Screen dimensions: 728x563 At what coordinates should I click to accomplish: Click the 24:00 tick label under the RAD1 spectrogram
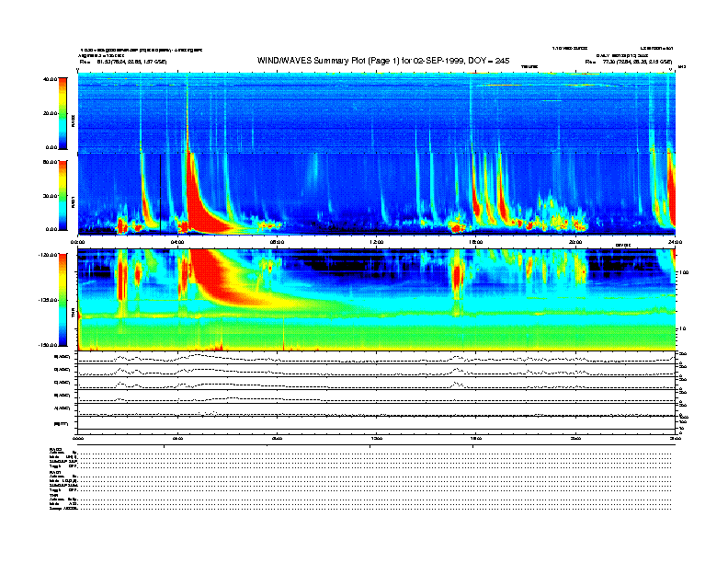click(x=675, y=242)
